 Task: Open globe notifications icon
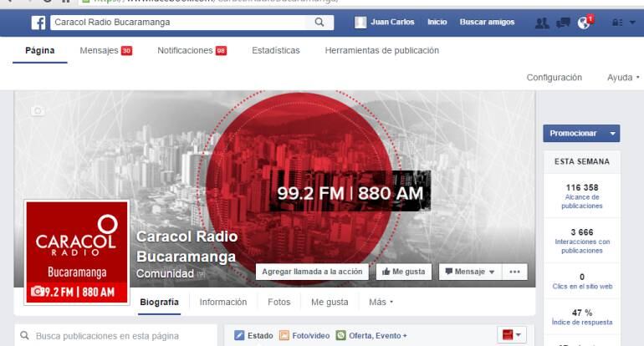(x=584, y=23)
